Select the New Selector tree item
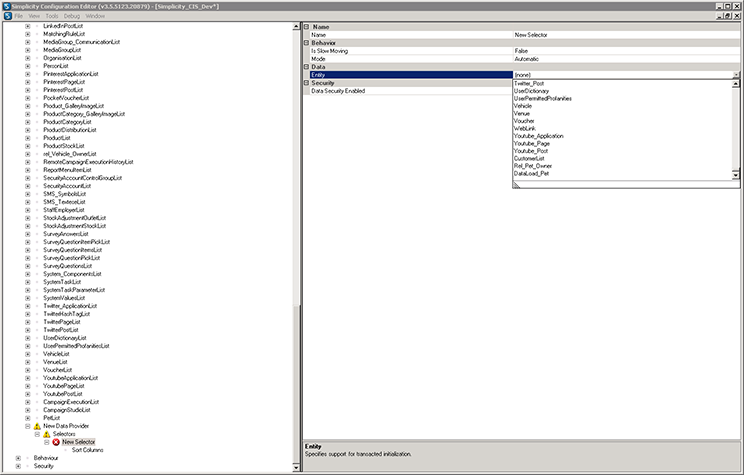This screenshot has width=744, height=475. click(79, 442)
